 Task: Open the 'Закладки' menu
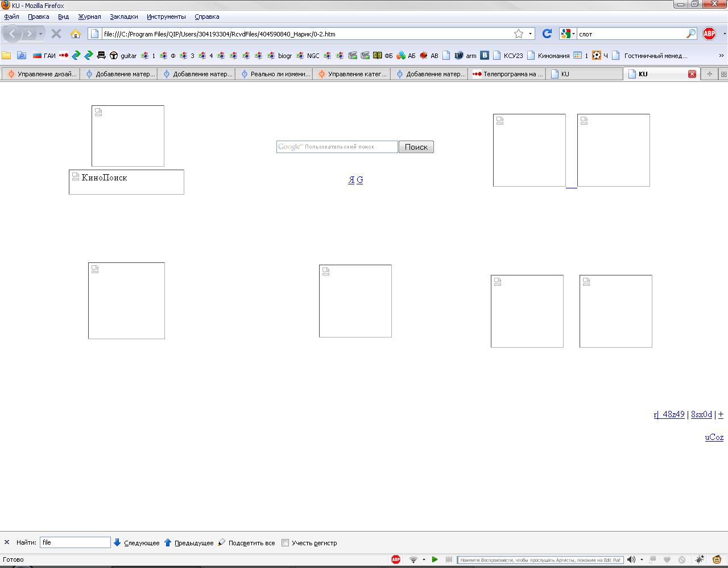[x=123, y=17]
